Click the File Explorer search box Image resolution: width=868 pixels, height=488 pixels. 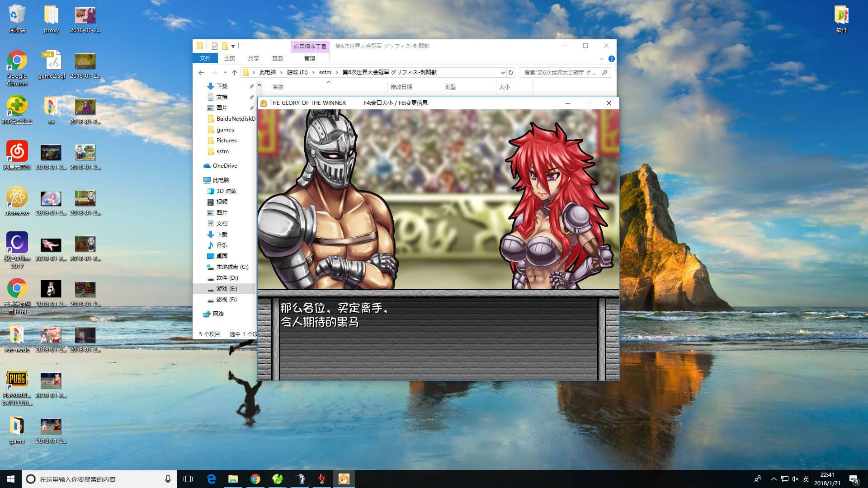pos(561,72)
